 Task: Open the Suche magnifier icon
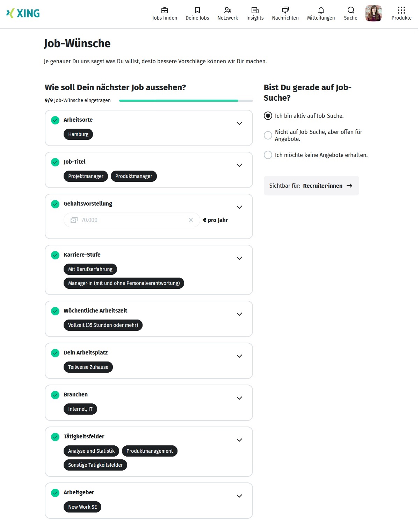(350, 10)
